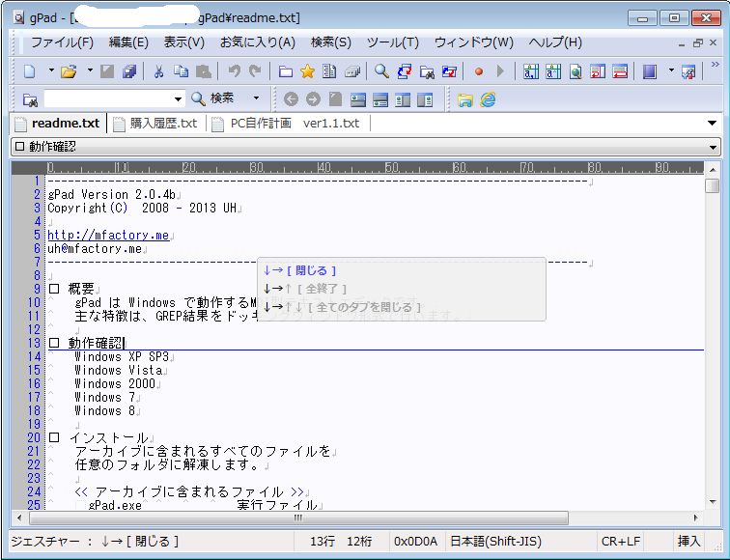Click the favorites star icon
Screen dimensions: 730x560
click(x=307, y=71)
